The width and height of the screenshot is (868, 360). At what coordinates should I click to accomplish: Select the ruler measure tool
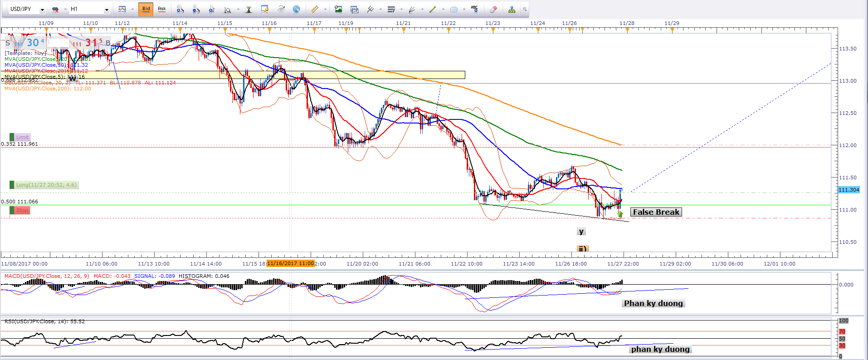(x=314, y=9)
